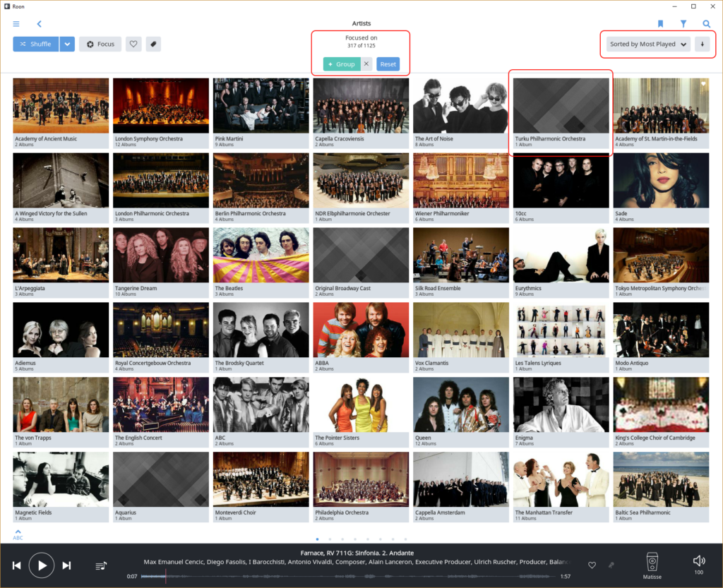
Task: Open L'Arpeggiata artist tile
Action: click(x=61, y=263)
